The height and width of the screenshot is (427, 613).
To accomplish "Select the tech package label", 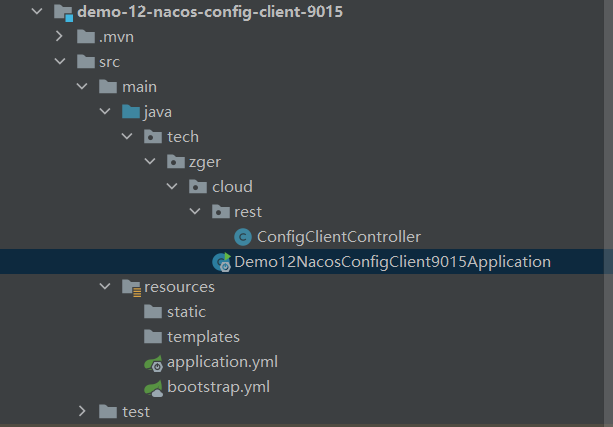I will (183, 137).
